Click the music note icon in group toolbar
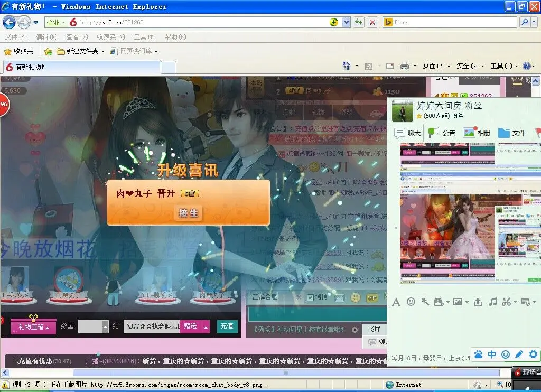541x392 pixels. pos(493,302)
